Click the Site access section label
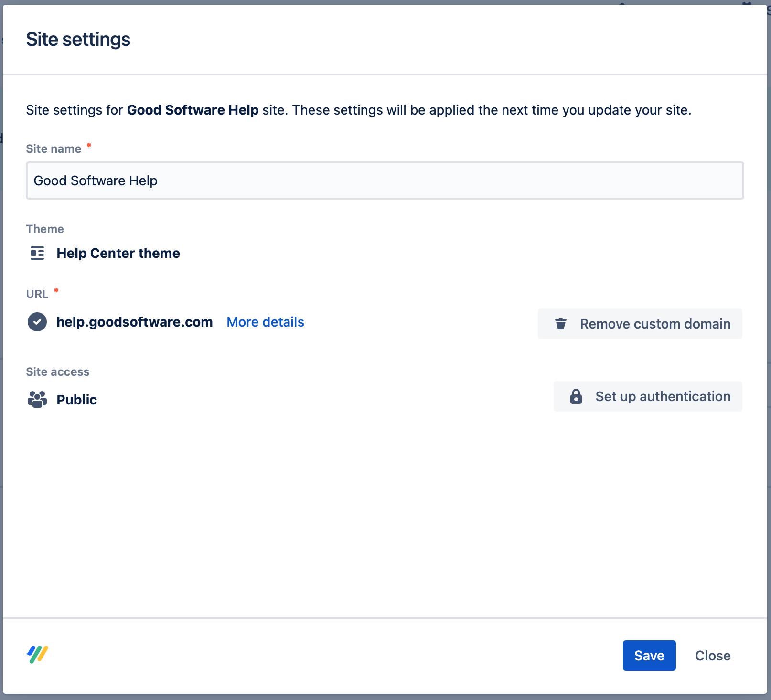The height and width of the screenshot is (700, 771). 57,372
